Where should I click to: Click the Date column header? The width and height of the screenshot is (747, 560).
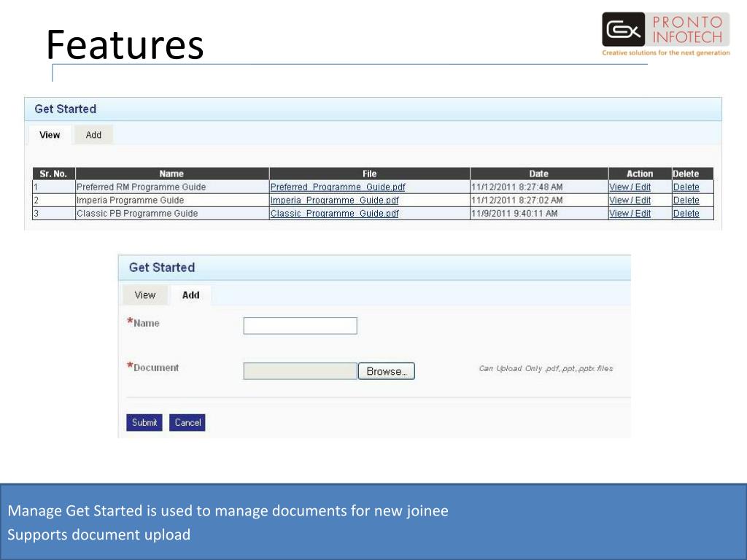click(539, 174)
